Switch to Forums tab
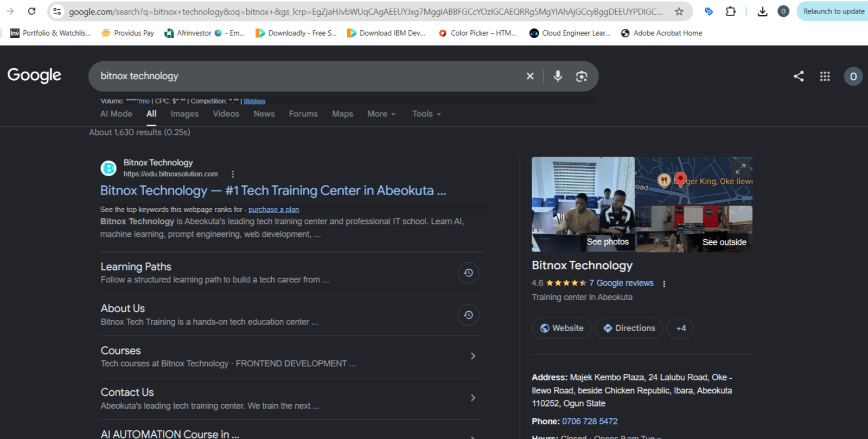 pyautogui.click(x=303, y=114)
